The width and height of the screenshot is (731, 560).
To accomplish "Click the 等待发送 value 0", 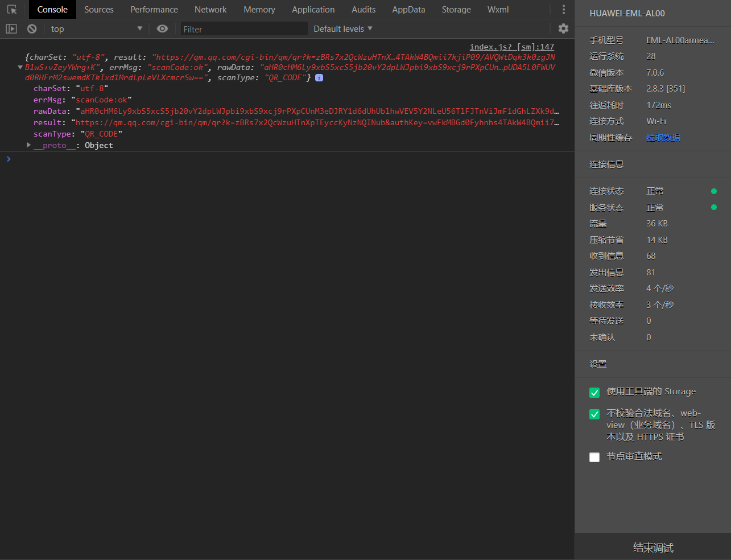I will click(649, 320).
